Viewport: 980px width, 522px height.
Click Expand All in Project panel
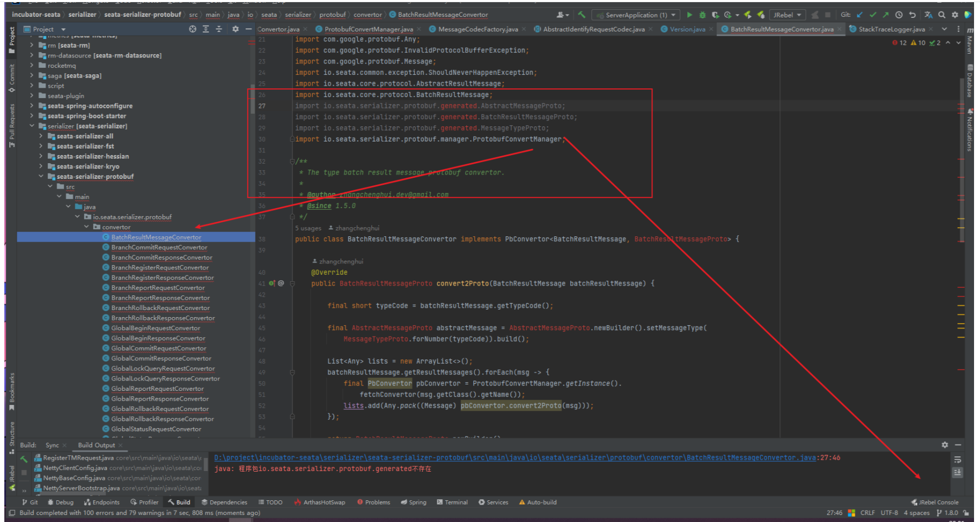(205, 29)
